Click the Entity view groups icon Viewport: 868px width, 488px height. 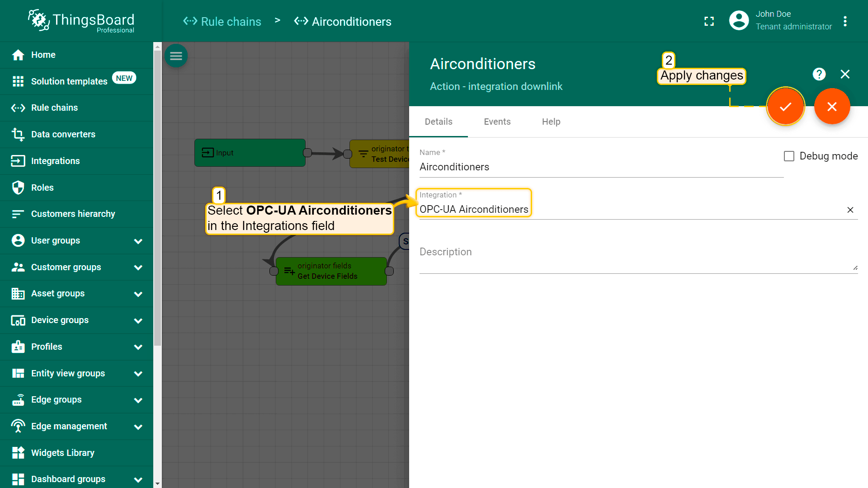(x=18, y=373)
